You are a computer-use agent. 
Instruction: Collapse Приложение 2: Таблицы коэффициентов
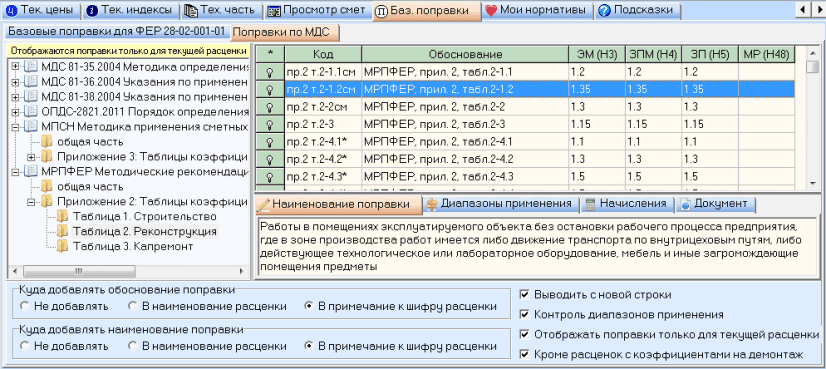(x=31, y=201)
